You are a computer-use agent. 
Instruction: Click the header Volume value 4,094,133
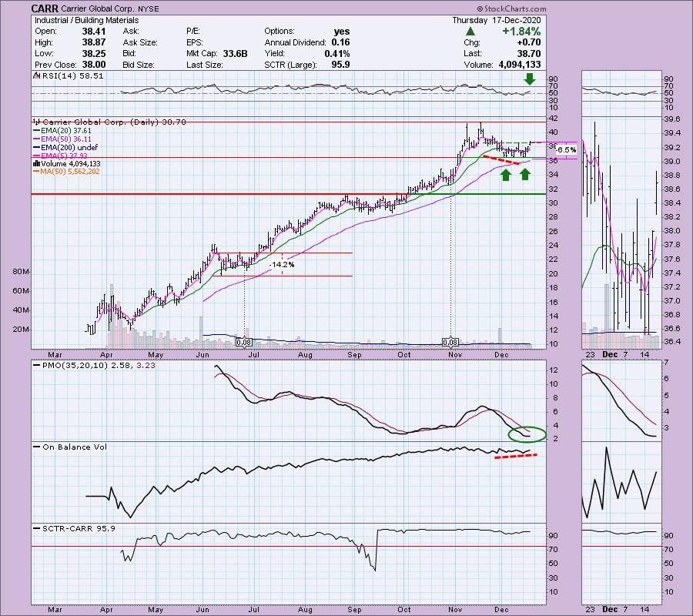tap(520, 65)
